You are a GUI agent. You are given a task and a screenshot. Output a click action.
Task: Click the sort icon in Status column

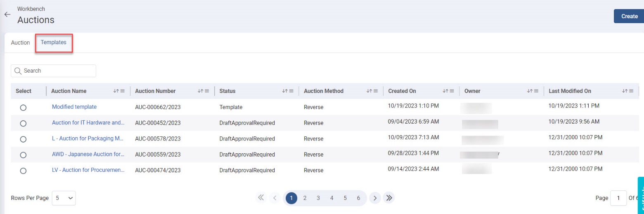pyautogui.click(x=284, y=91)
